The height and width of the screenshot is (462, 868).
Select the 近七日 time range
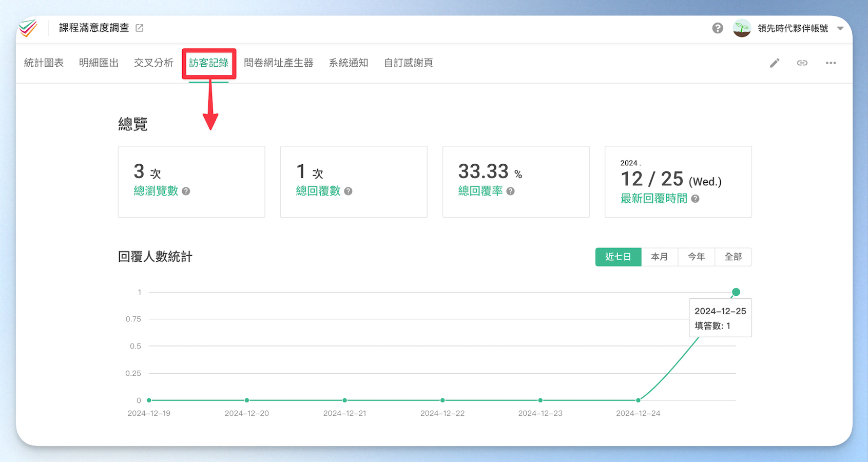[618, 257]
